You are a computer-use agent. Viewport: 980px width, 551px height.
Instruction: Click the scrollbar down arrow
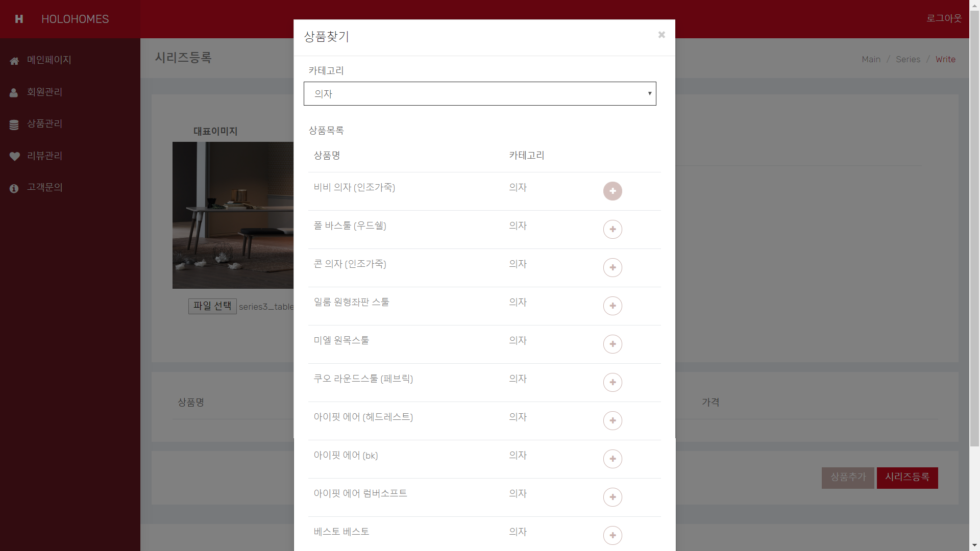(x=974, y=545)
